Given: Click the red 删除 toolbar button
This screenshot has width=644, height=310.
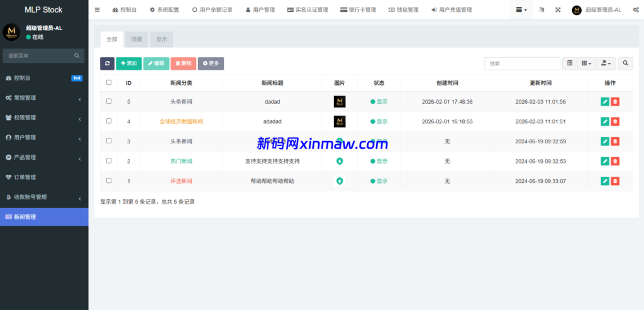Looking at the screenshot, I should [183, 64].
